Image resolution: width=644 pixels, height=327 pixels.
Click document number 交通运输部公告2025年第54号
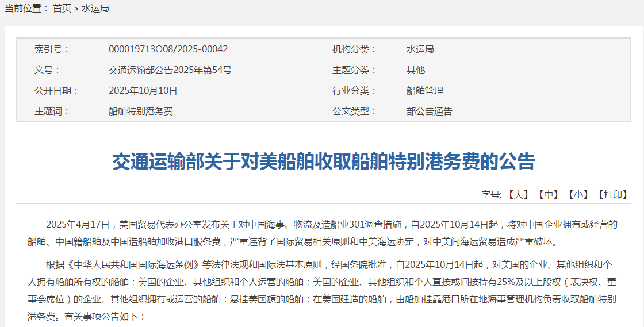click(170, 70)
